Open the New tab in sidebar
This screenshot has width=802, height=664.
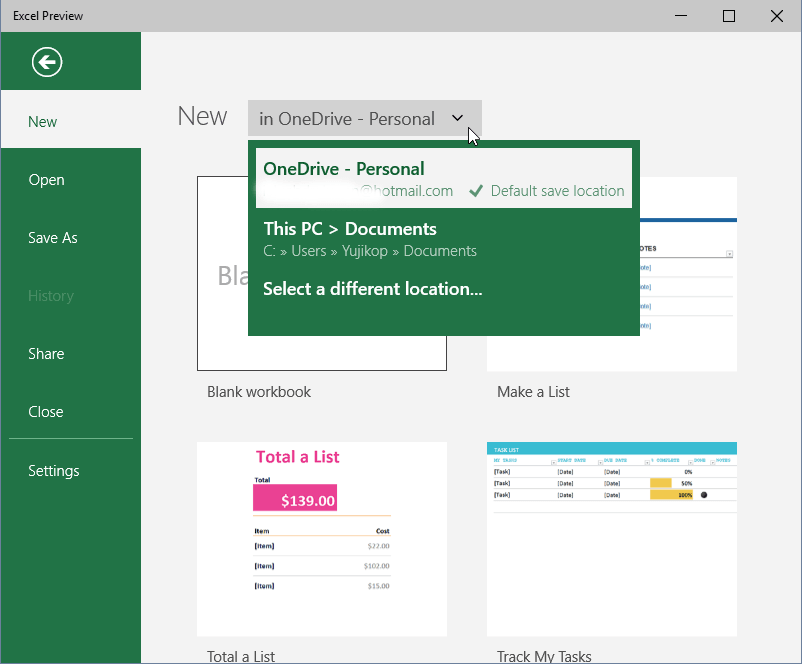(43, 122)
